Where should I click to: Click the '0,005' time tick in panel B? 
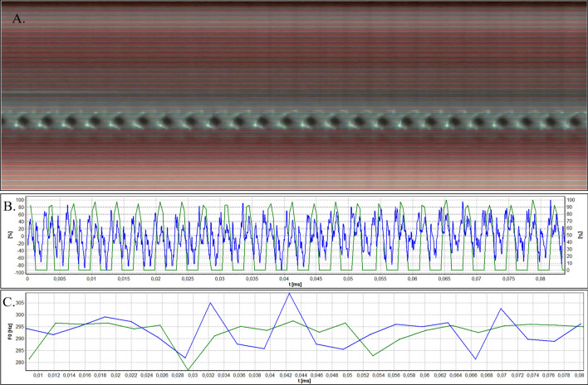tap(60, 279)
